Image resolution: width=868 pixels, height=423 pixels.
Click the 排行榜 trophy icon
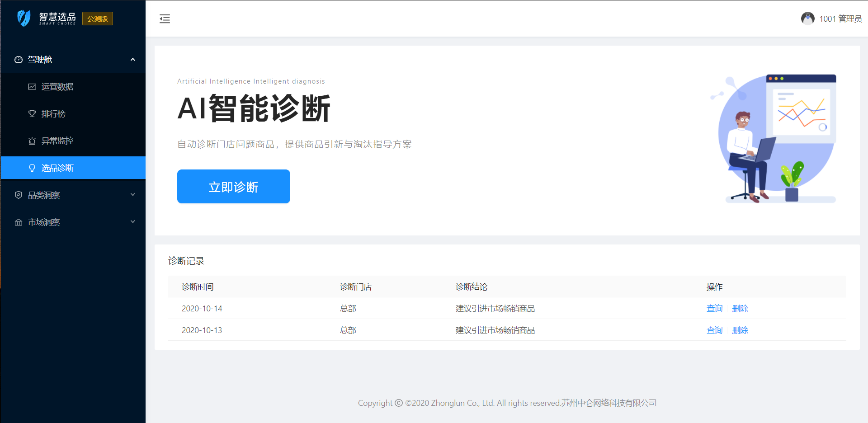tap(32, 114)
